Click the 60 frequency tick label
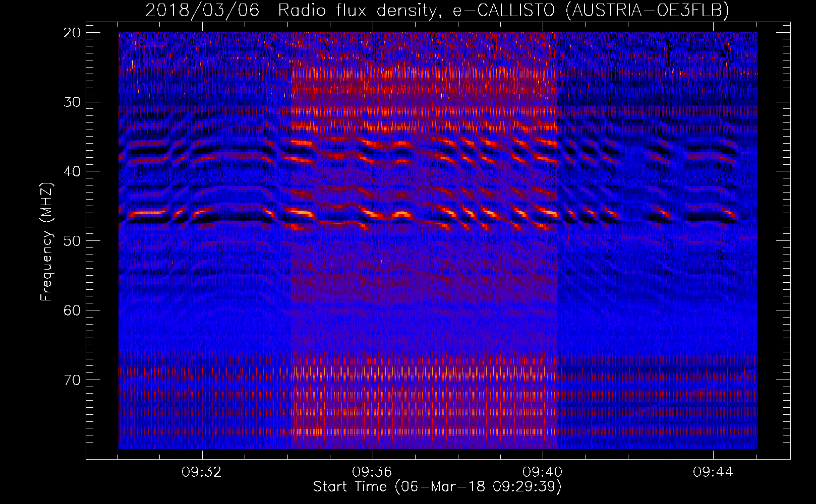Image resolution: width=816 pixels, height=504 pixels. (x=73, y=310)
